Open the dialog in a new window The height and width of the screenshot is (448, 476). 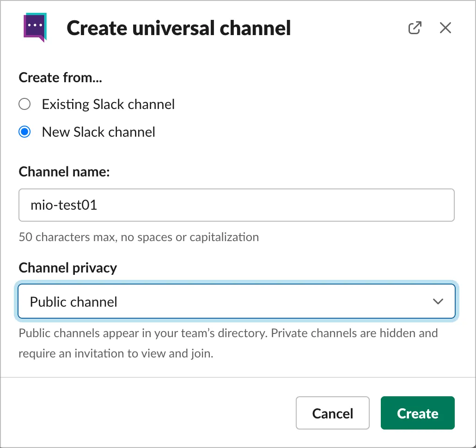click(x=415, y=28)
